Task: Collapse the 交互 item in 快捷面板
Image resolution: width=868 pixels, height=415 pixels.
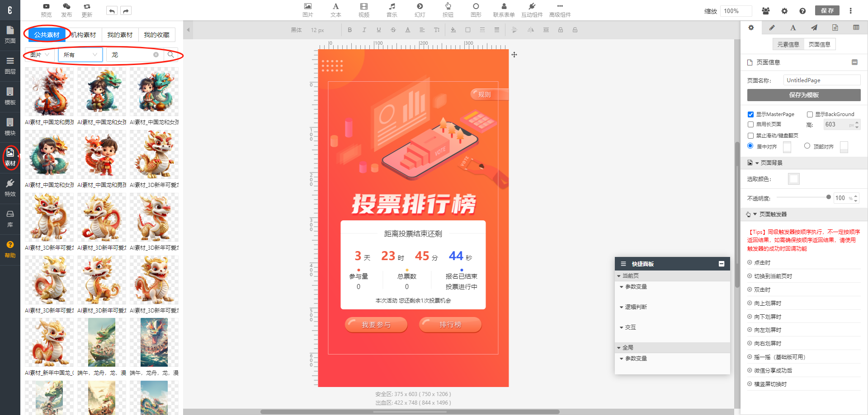Action: coord(622,327)
